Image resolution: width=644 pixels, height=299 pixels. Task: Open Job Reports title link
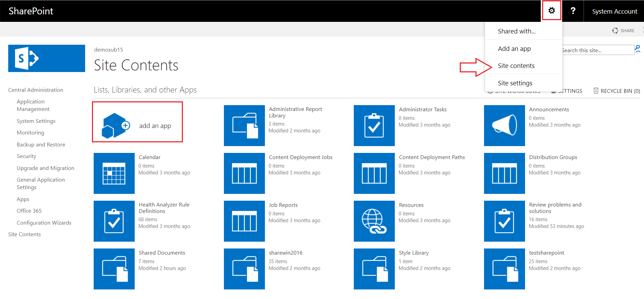click(283, 205)
